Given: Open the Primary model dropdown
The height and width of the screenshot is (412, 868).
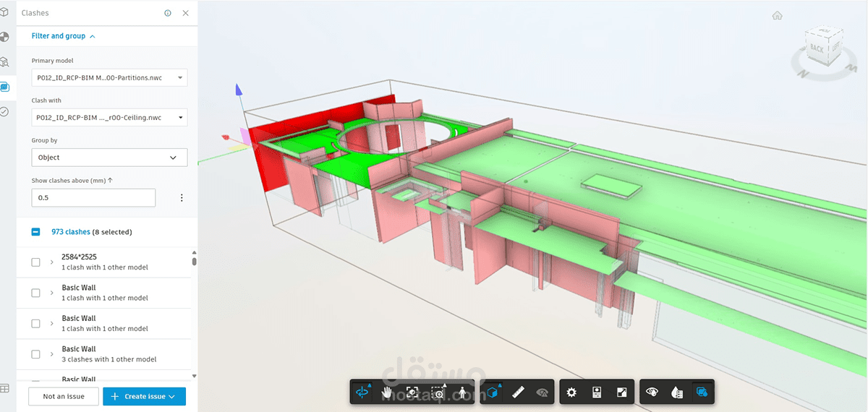Looking at the screenshot, I should tap(109, 77).
